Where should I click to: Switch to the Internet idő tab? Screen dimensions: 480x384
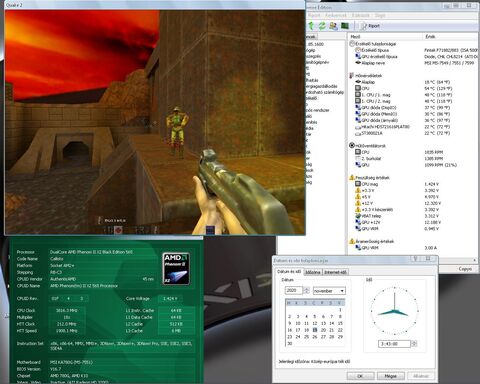[x=336, y=272]
